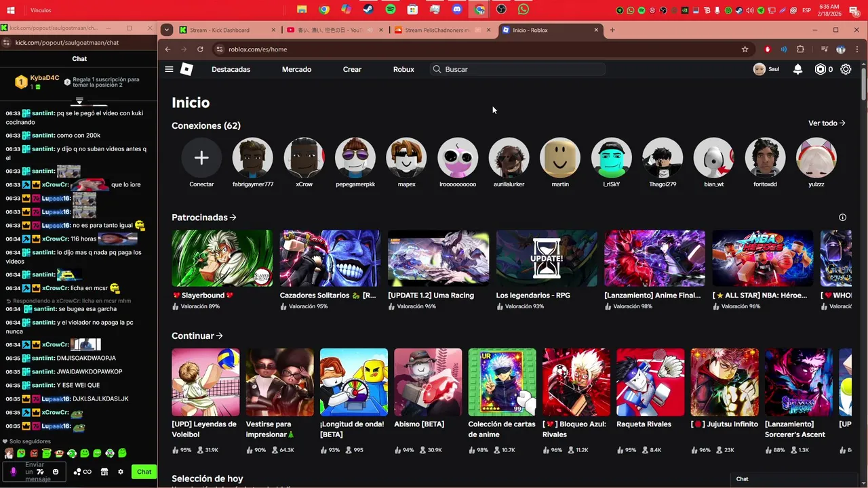The width and height of the screenshot is (868, 488).
Task: Switch to Stream PelisChadnoners tab
Action: click(x=442, y=30)
